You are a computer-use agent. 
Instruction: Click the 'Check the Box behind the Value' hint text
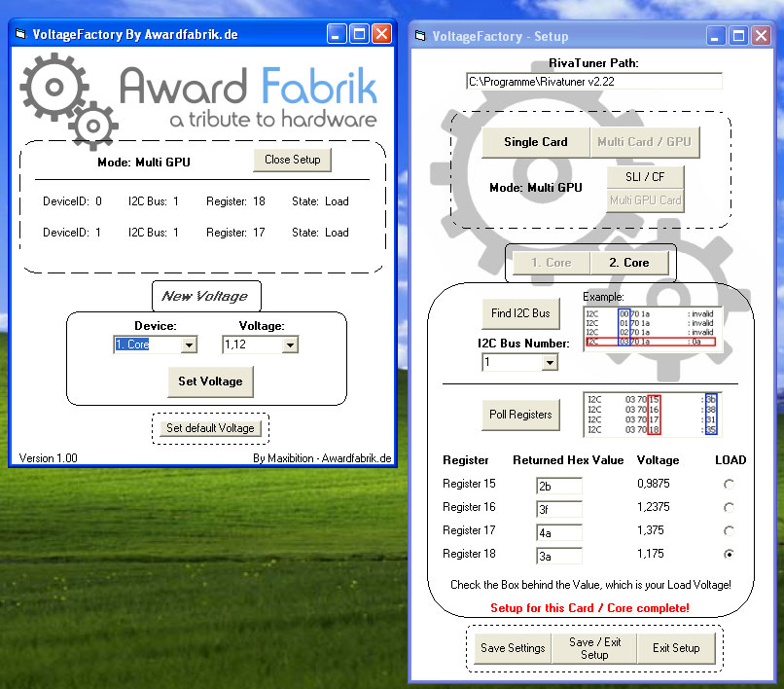click(x=590, y=585)
